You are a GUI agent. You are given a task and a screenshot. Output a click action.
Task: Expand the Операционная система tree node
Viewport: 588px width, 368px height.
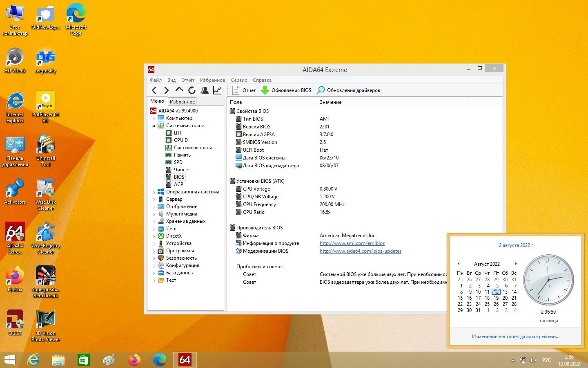154,192
